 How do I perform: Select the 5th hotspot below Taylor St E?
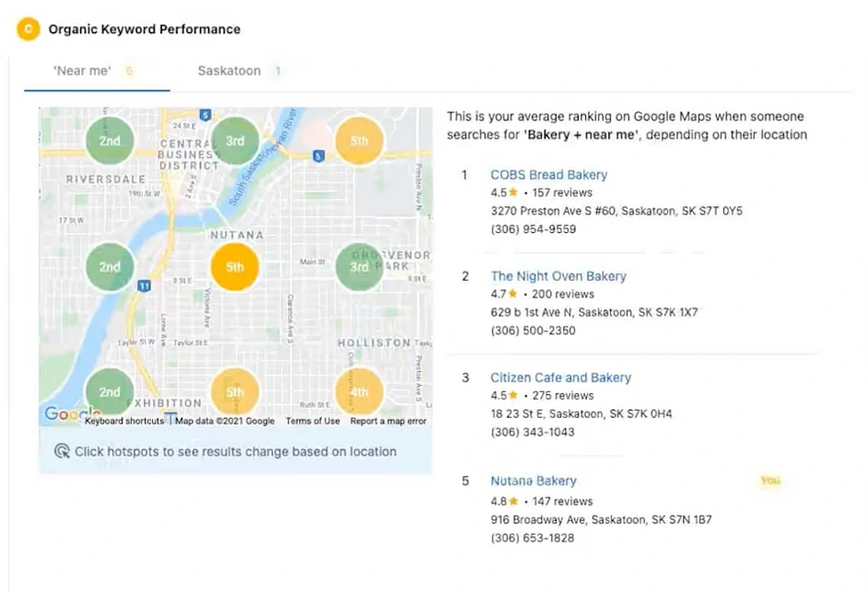pyautogui.click(x=235, y=391)
